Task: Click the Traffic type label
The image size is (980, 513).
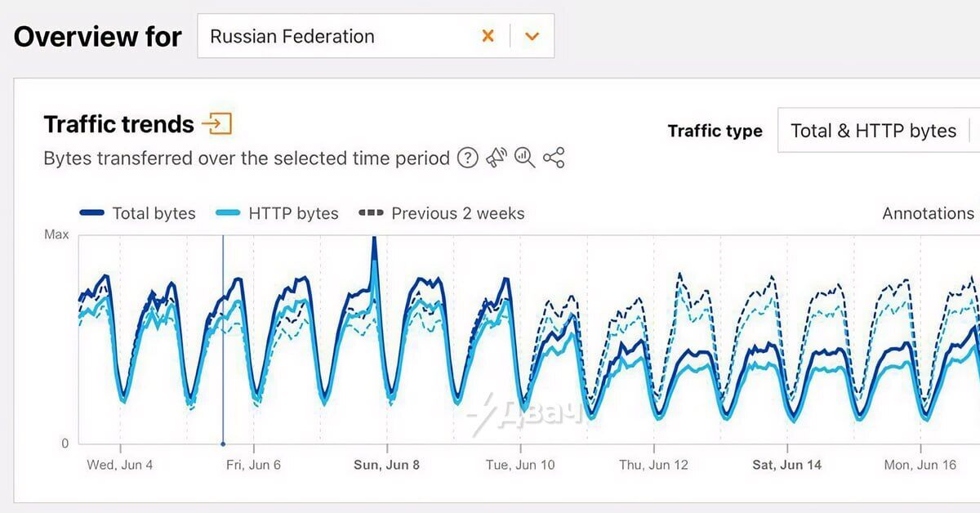Action: tap(715, 131)
